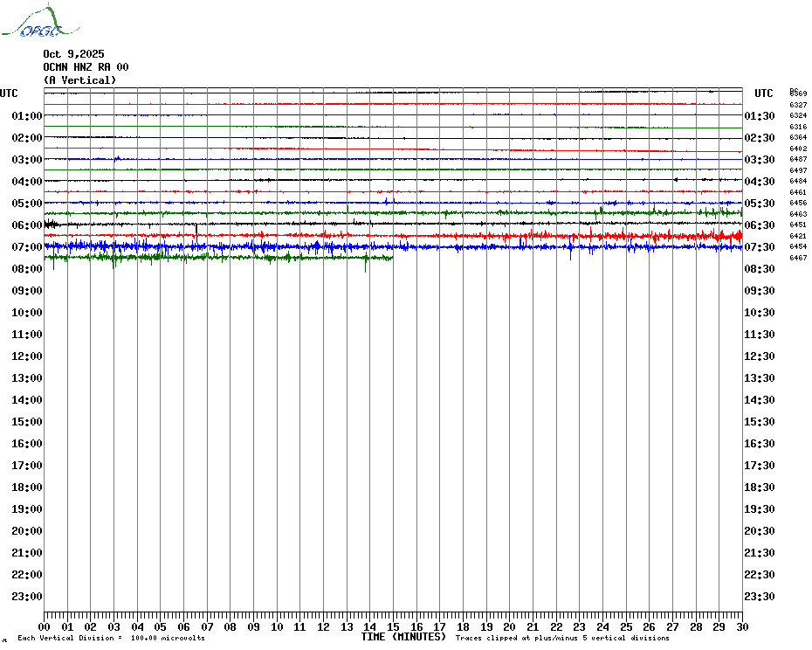Image resolution: width=812 pixels, height=650 pixels.
Task: Click minute tick label 30 on bottom axis
Action: click(x=743, y=626)
